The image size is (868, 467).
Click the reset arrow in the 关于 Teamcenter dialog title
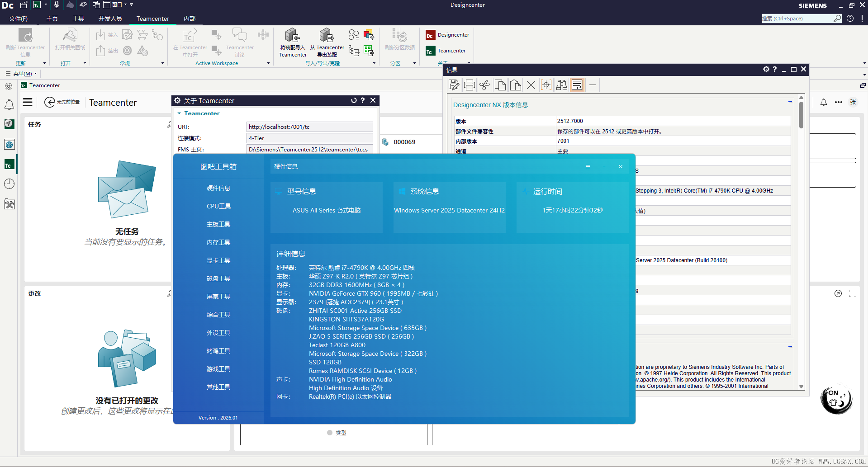click(354, 100)
